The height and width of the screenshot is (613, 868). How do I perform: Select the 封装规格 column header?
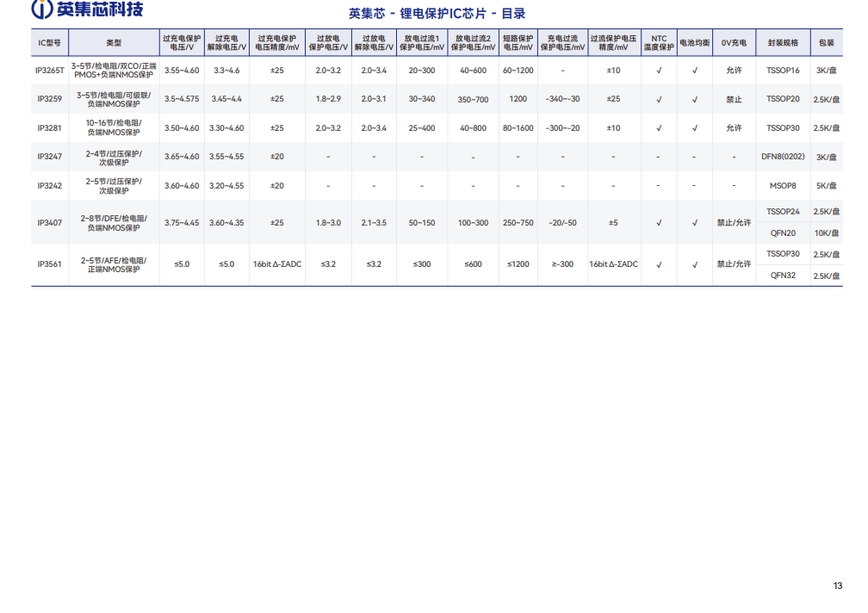pos(783,42)
